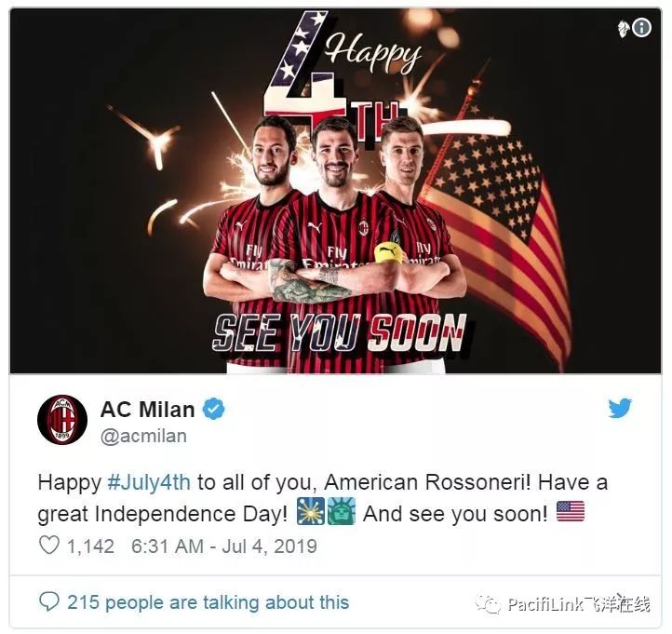Open the Twitter bird logo
Screen dimensions: 672x634
click(x=620, y=408)
